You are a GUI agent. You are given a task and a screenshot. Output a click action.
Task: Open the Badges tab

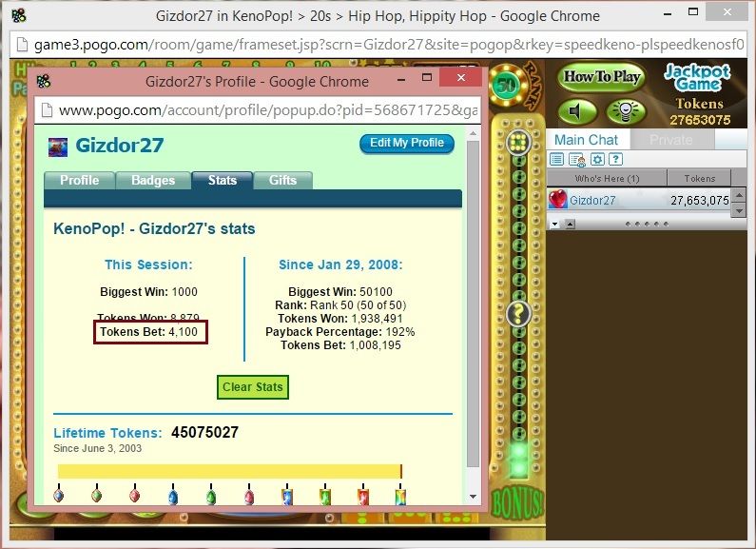[153, 181]
